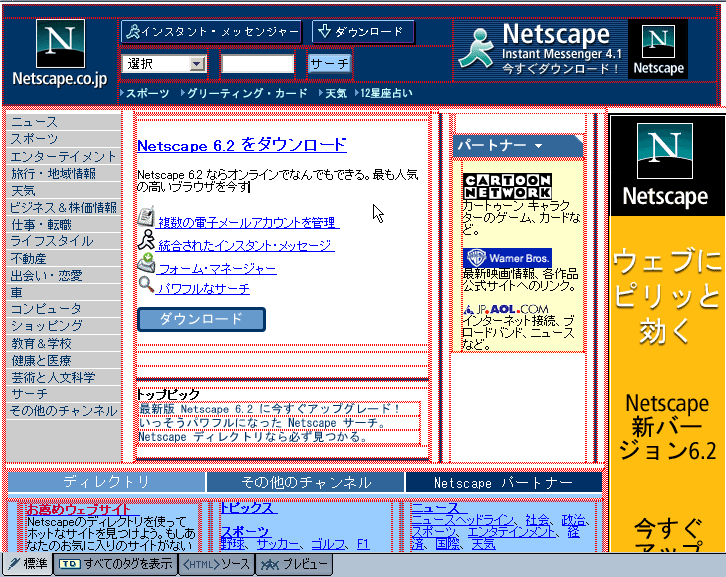The width and height of the screenshot is (726, 577).
Task: Click the blue ダウンロード button
Action: point(201,319)
